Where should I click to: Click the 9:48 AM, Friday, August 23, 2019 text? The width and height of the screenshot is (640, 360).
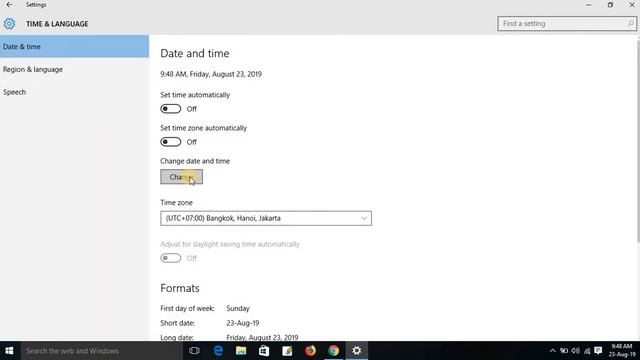211,74
